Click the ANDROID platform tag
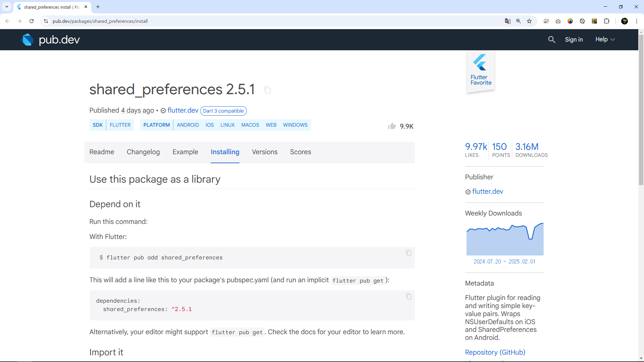The image size is (644, 362). click(x=188, y=125)
